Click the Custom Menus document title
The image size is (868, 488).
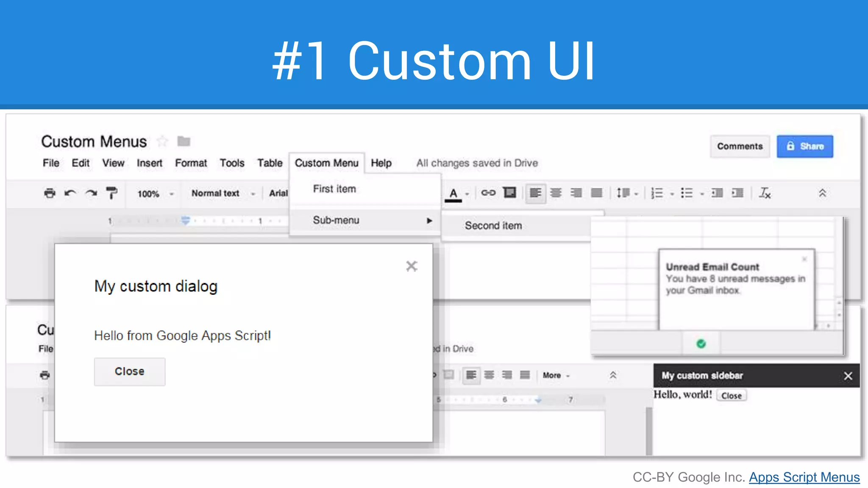[x=94, y=141]
